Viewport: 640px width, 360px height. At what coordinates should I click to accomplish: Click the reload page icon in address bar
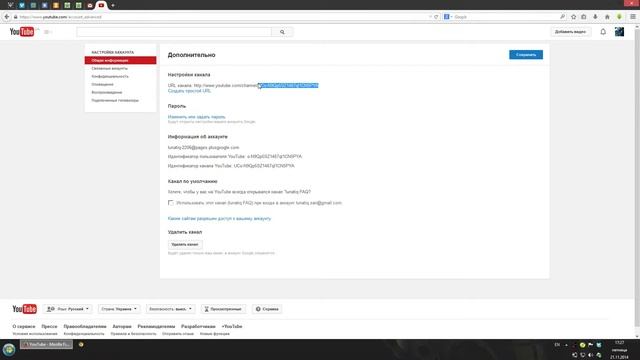[436, 17]
